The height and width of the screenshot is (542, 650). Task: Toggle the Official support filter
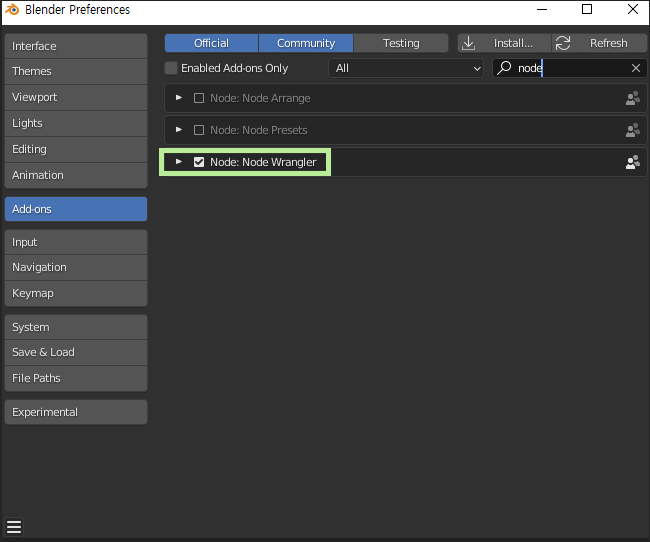tap(211, 43)
